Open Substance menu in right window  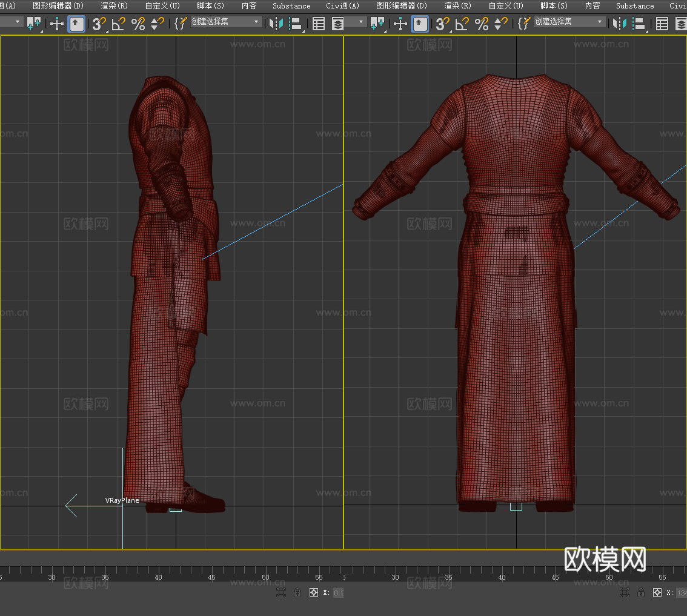point(635,5)
